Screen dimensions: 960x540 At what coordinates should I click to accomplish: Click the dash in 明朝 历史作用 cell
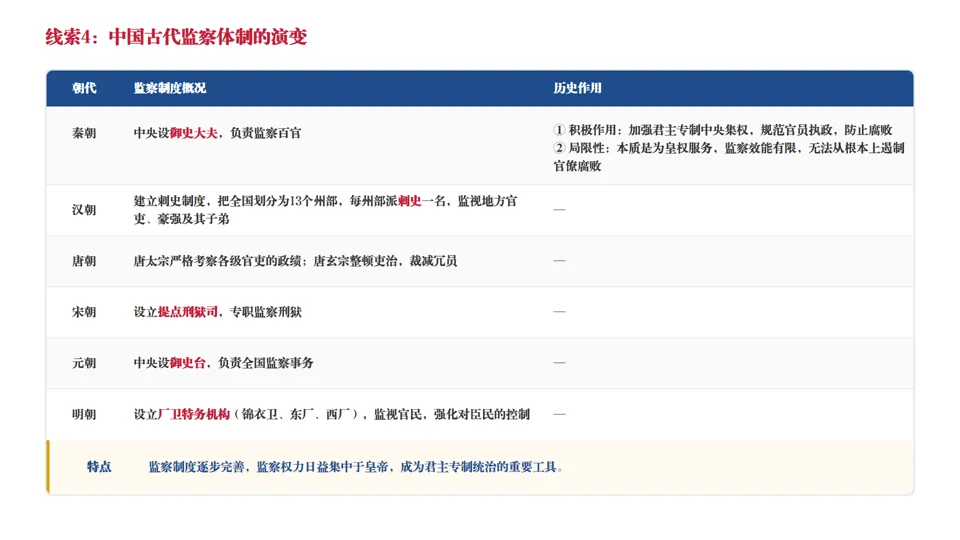pos(559,414)
